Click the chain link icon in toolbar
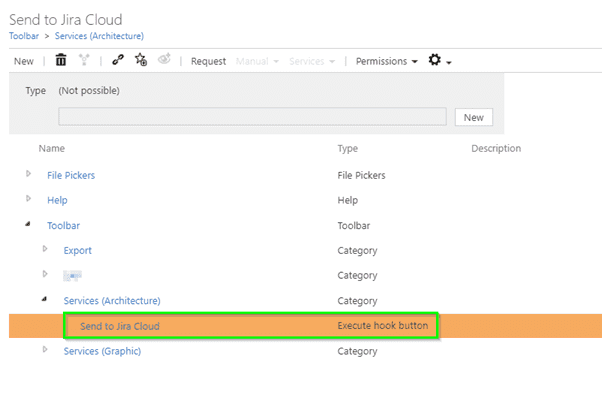The height and width of the screenshot is (395, 602). 118,60
